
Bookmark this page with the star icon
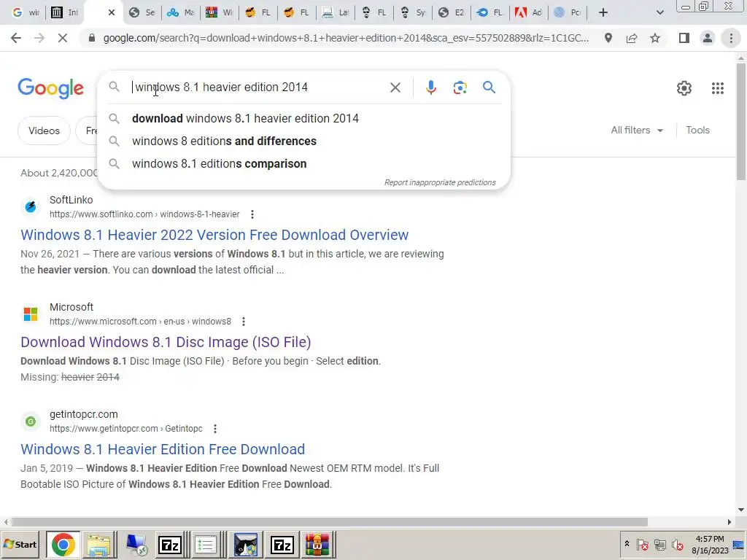655,38
